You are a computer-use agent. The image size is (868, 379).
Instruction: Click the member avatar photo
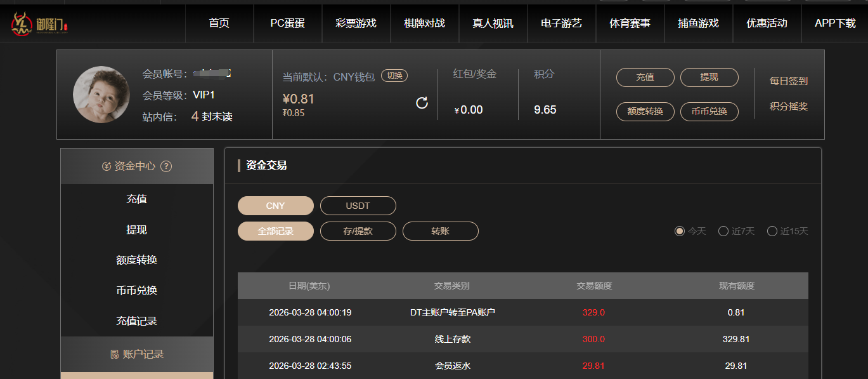click(101, 95)
